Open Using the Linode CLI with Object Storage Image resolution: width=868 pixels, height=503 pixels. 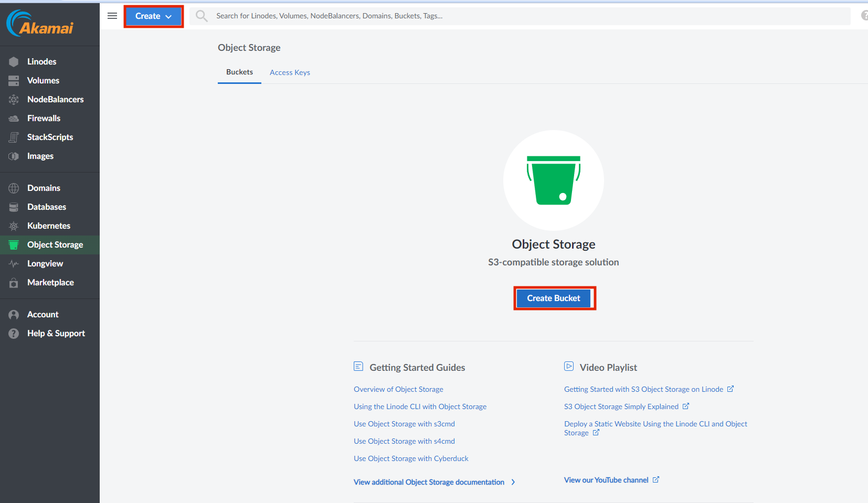[420, 406]
